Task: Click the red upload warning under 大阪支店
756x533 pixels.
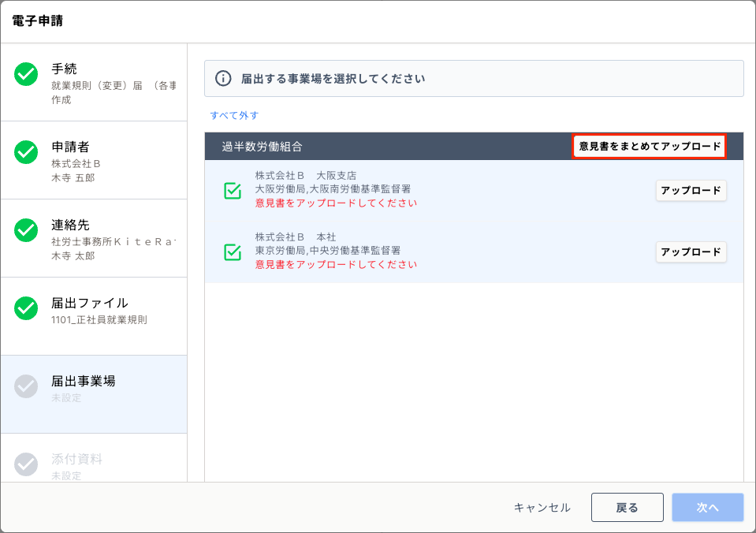Action: [x=336, y=203]
